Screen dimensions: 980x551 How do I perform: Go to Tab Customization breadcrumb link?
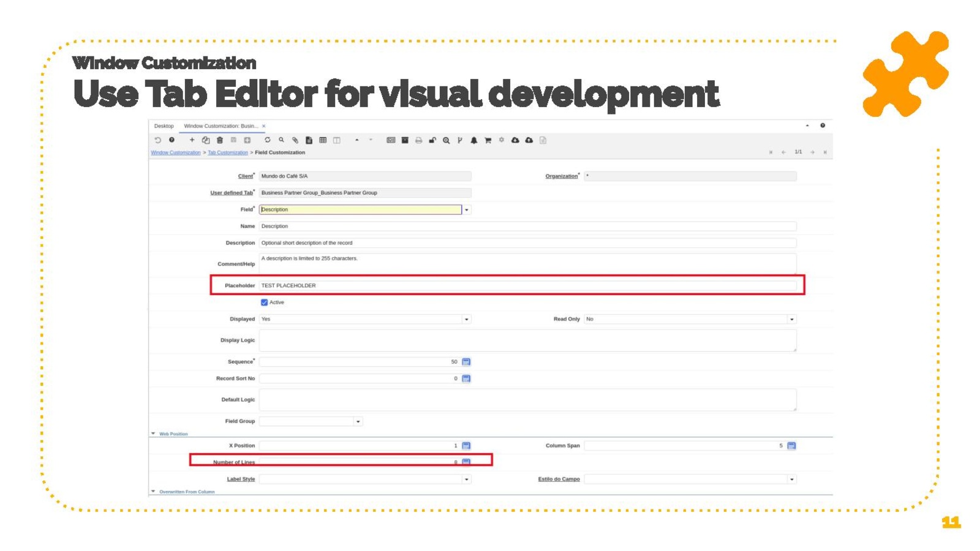(x=228, y=152)
